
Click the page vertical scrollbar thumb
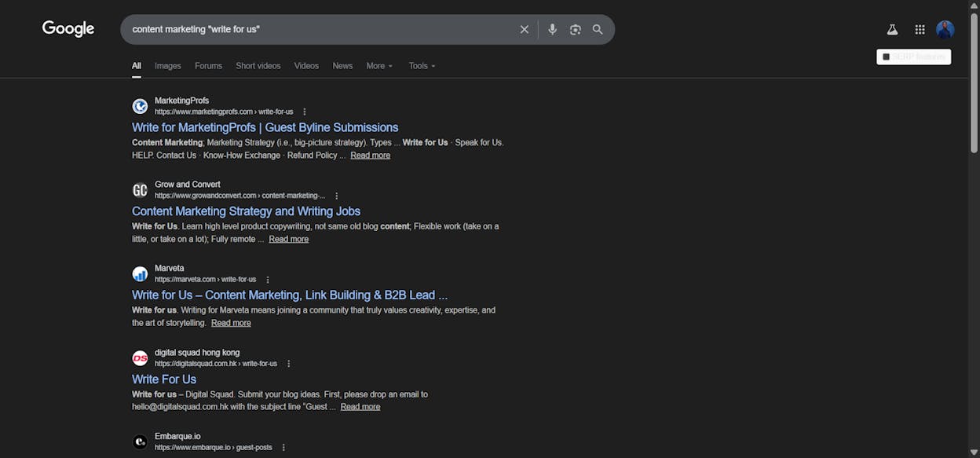tap(975, 82)
